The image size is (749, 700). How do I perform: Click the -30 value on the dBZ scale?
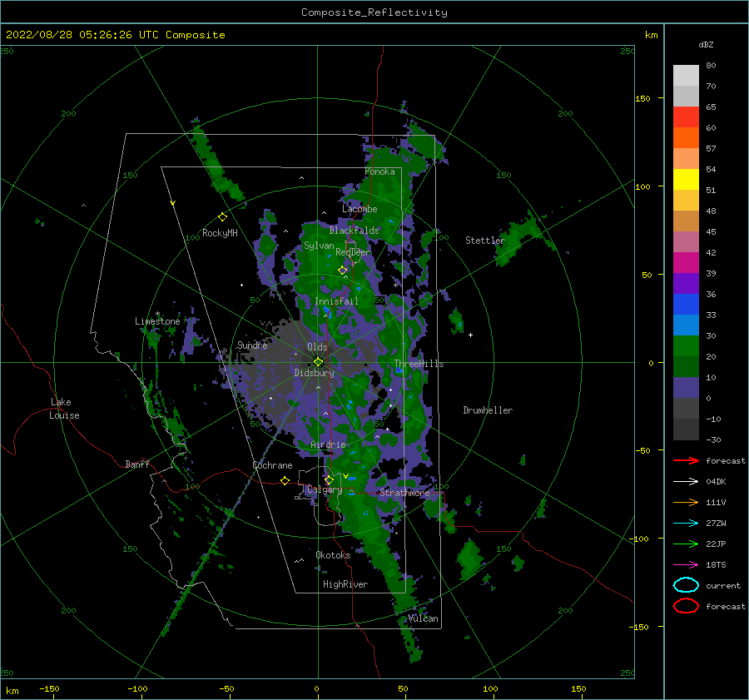pos(713,439)
